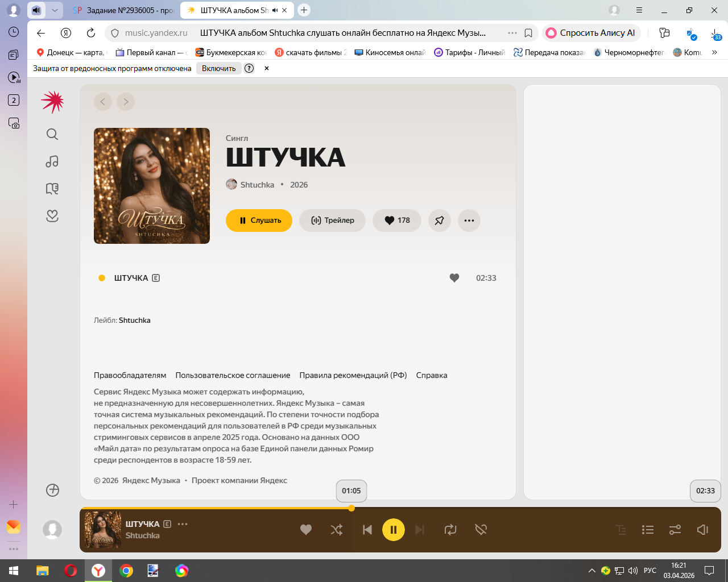Screen dimensions: 728x582
Task: Open Проект компании Яндекс link
Action: pos(239,480)
